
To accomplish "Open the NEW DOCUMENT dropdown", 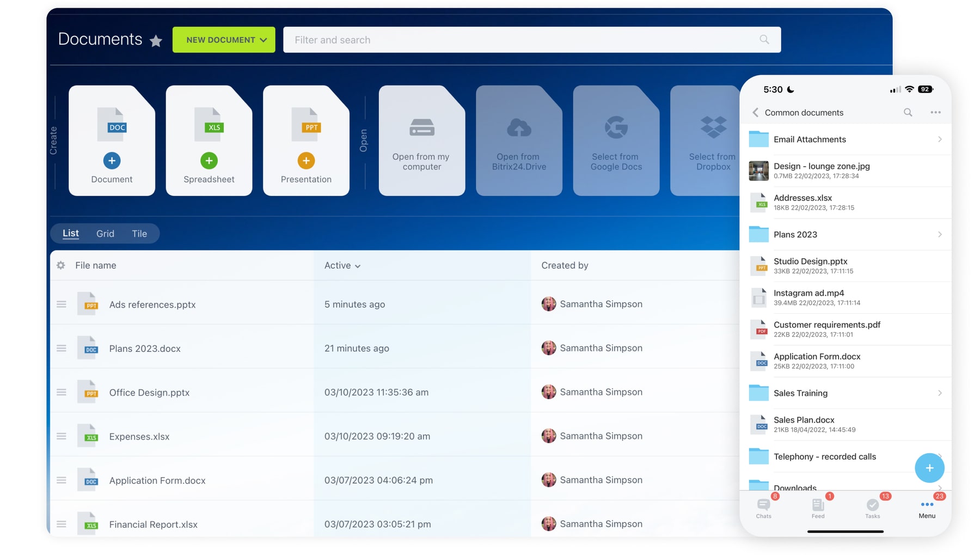I will point(224,40).
